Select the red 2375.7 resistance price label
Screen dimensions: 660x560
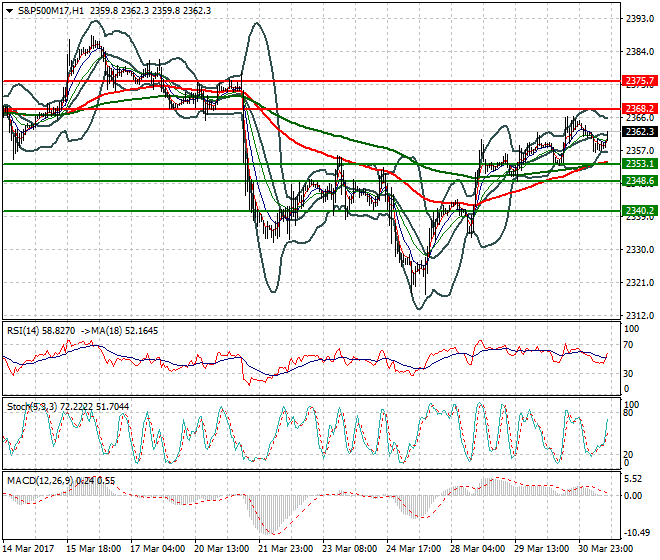639,80
